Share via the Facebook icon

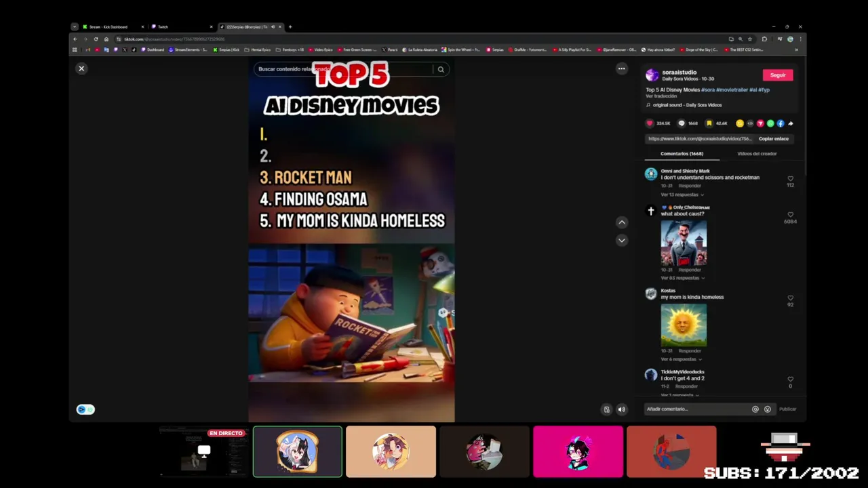pos(781,123)
